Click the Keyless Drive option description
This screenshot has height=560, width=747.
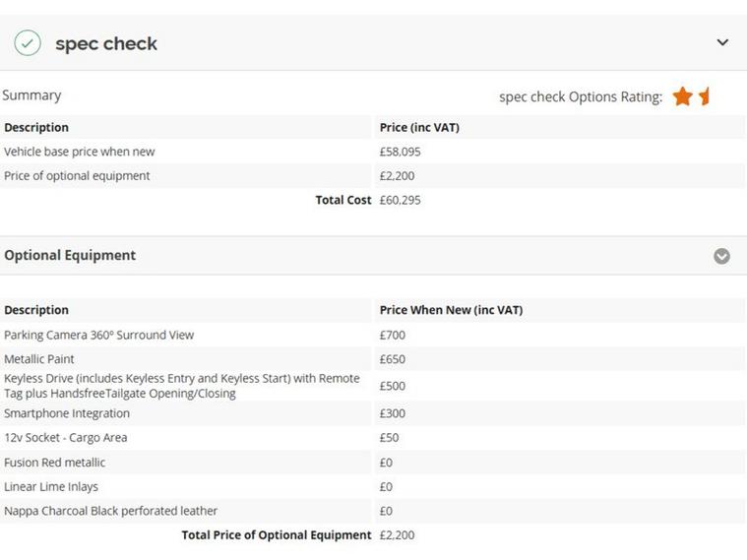click(x=181, y=386)
